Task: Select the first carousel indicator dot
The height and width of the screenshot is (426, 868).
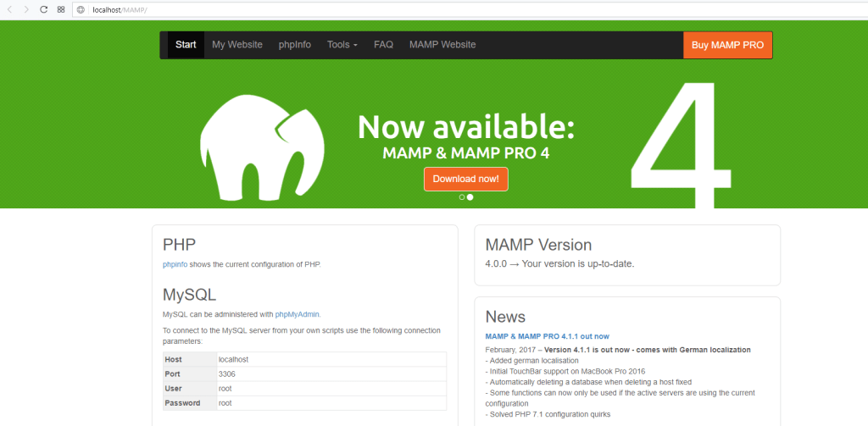Action: click(x=462, y=196)
